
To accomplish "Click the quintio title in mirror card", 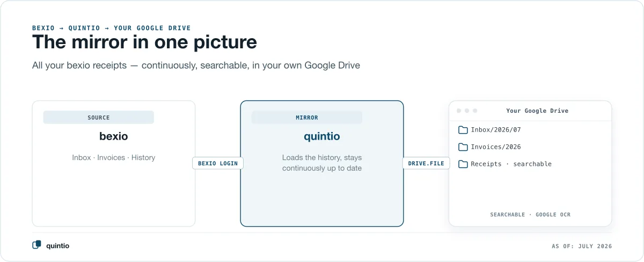I will click(x=322, y=136).
